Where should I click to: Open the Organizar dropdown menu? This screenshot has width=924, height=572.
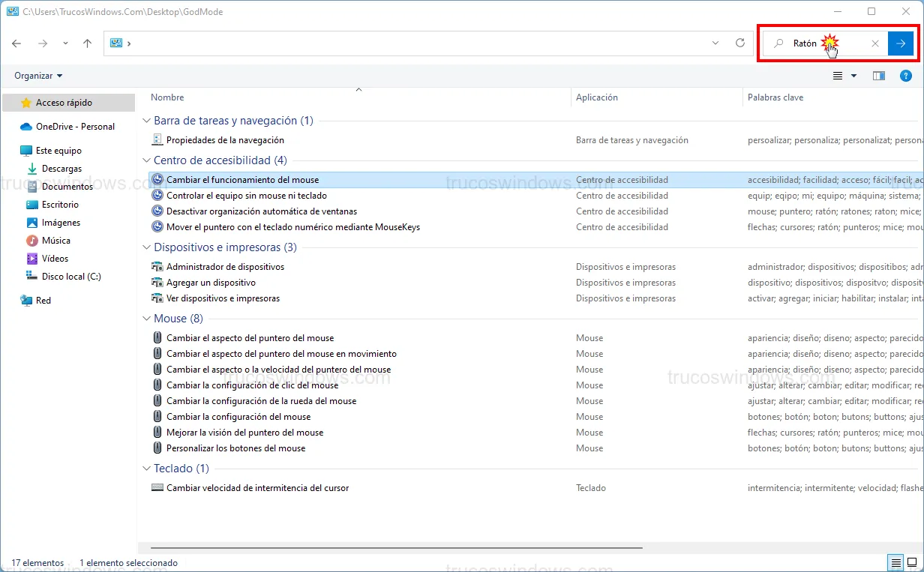(x=38, y=76)
